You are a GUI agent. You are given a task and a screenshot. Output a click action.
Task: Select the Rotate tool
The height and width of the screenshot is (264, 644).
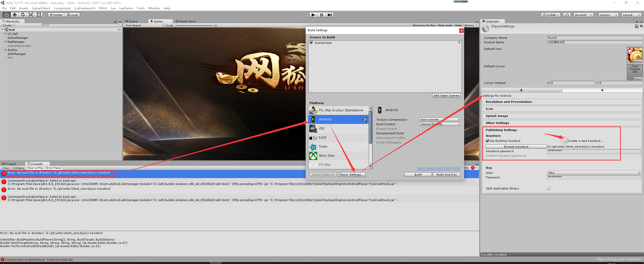pyautogui.click(x=23, y=15)
